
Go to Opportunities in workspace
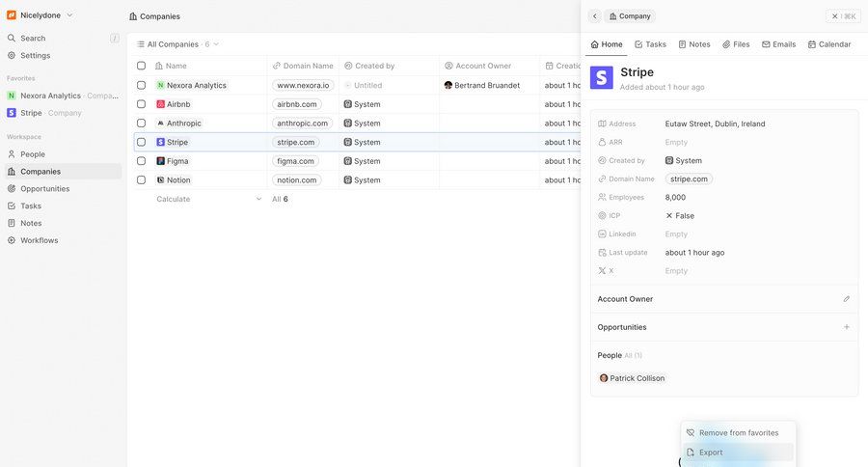63,189
